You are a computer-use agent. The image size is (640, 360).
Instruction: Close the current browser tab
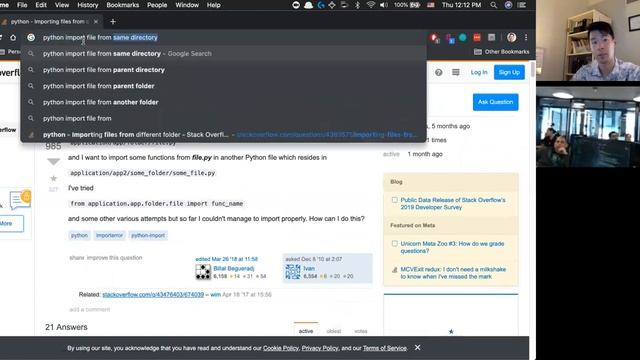coord(96,22)
